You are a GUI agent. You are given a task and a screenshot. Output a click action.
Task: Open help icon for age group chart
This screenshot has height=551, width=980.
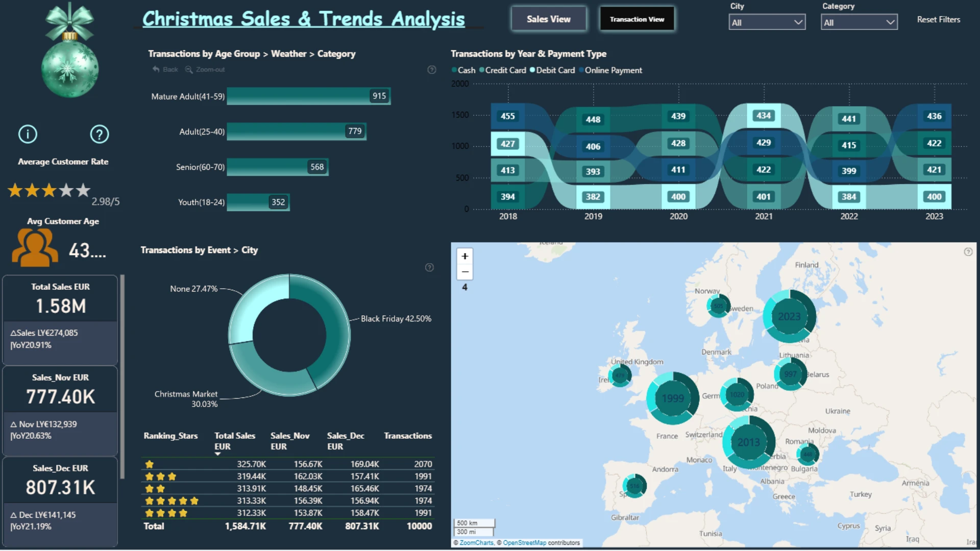point(432,70)
